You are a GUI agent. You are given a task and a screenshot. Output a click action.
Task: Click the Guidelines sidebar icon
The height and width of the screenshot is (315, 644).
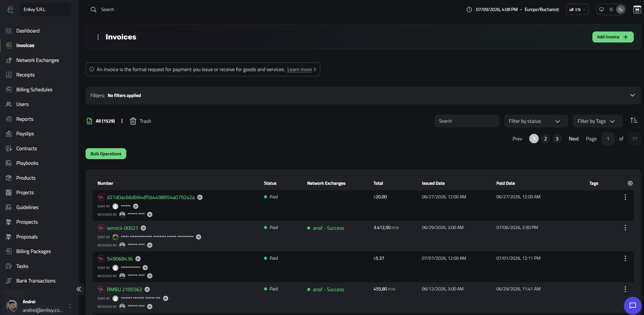pyautogui.click(x=9, y=207)
